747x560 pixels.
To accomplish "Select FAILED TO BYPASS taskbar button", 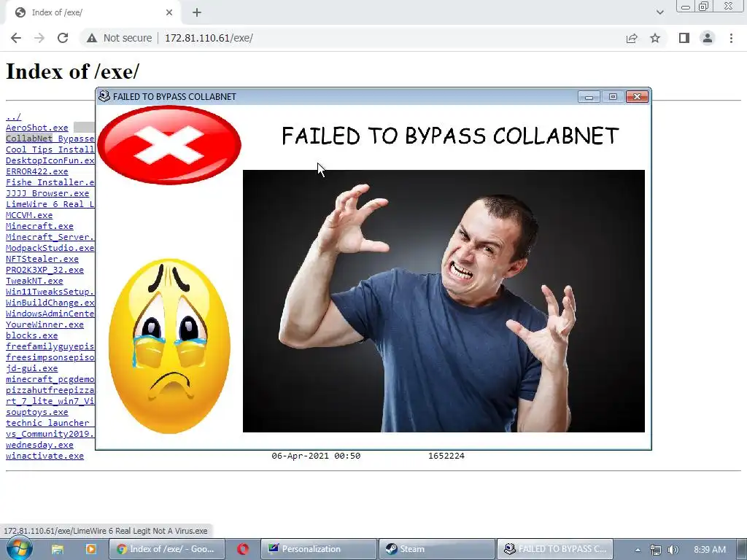I will 555,549.
